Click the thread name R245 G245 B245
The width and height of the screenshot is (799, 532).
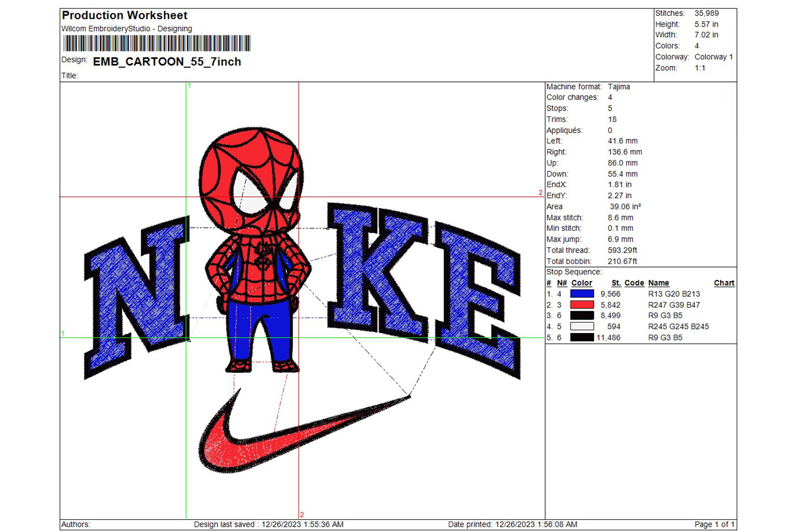678,327
